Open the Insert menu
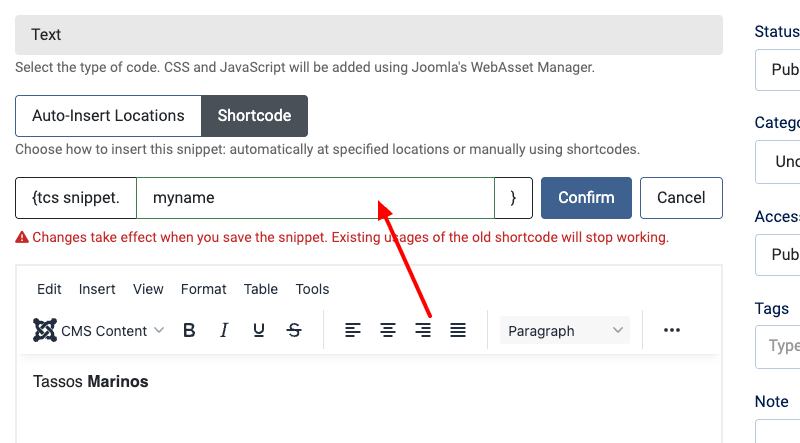 97,289
